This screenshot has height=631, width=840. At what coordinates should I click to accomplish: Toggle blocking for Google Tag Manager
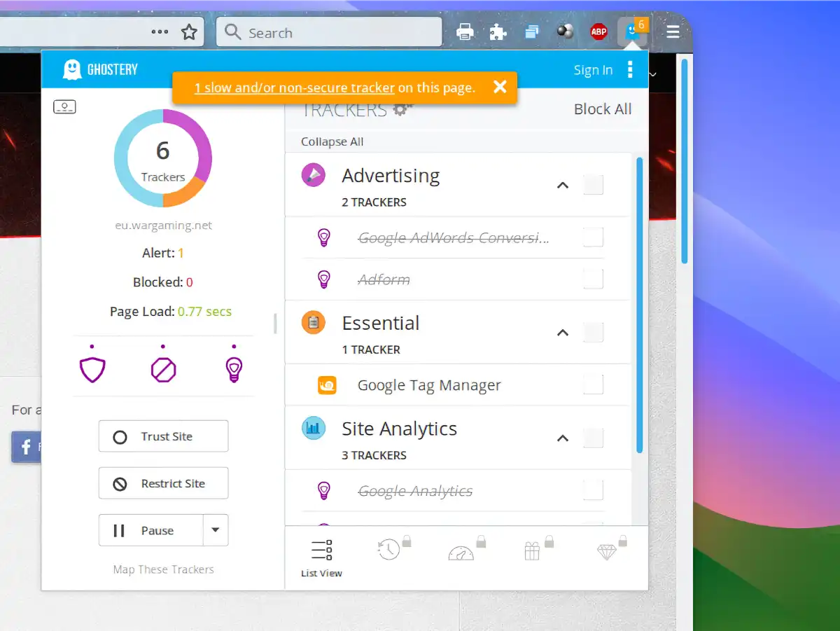pyautogui.click(x=593, y=384)
